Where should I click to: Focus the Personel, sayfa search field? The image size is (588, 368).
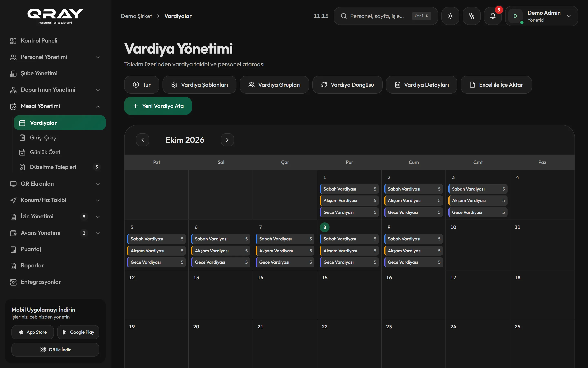pyautogui.click(x=386, y=16)
